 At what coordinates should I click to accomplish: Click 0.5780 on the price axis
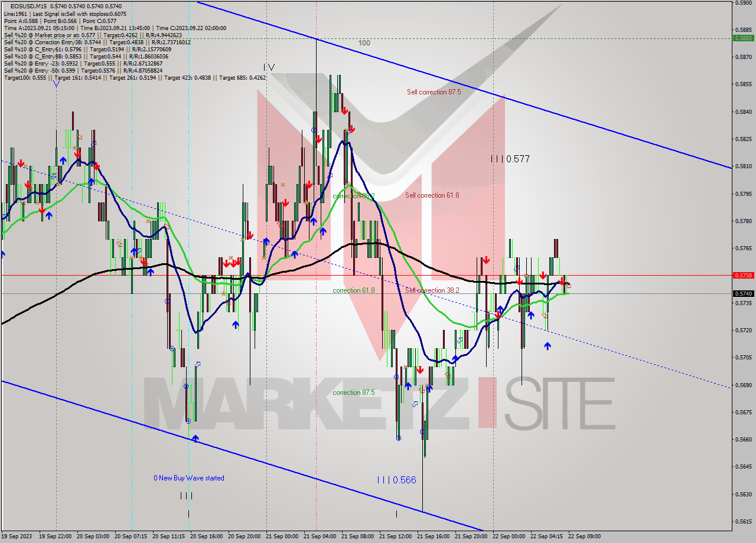pos(743,221)
